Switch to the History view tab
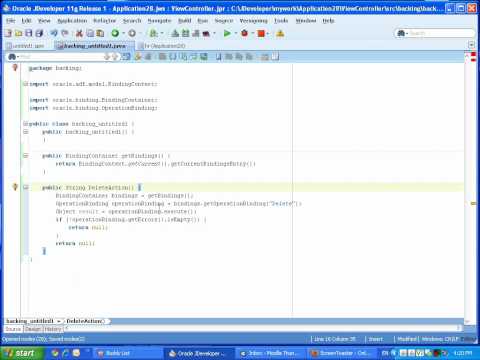 [x=53, y=329]
